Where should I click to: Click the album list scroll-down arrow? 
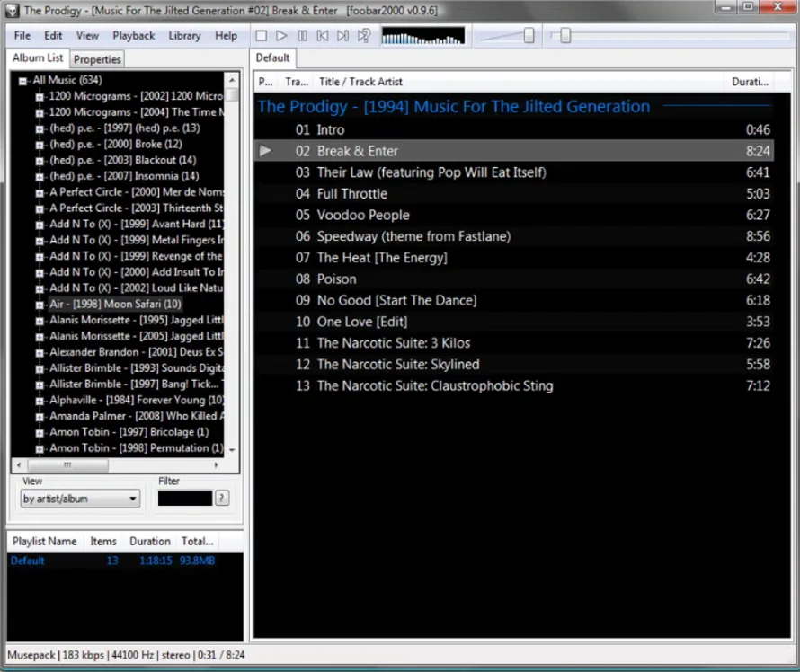pos(232,450)
